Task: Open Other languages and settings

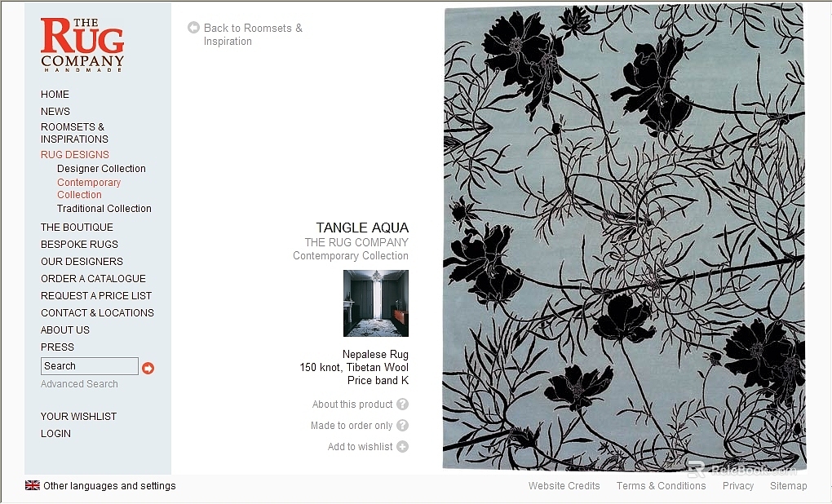Action: (109, 486)
